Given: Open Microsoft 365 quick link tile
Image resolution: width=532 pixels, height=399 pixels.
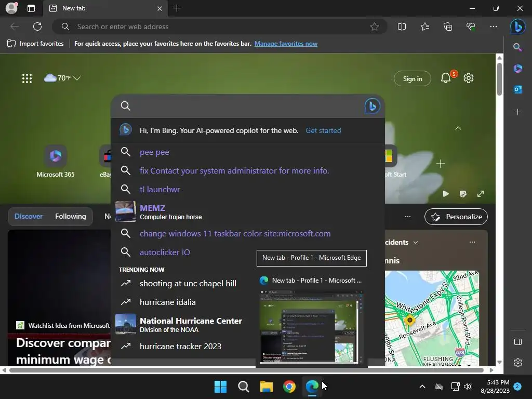Looking at the screenshot, I should (x=55, y=162).
